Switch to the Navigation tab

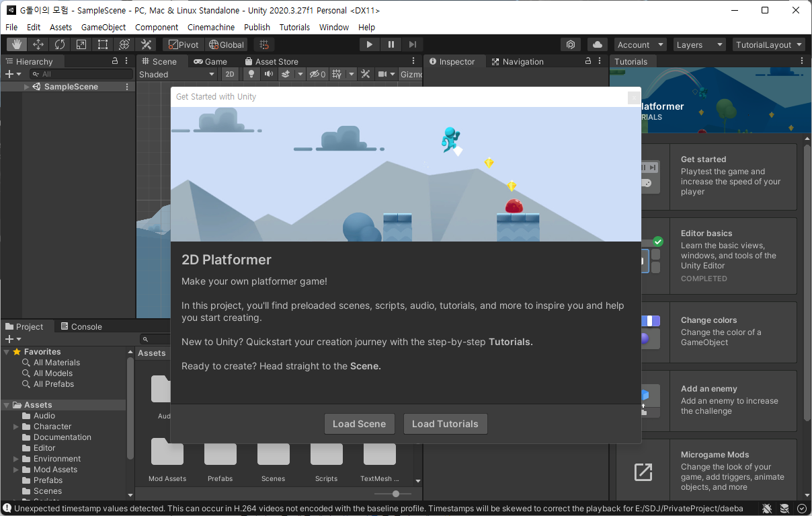518,61
